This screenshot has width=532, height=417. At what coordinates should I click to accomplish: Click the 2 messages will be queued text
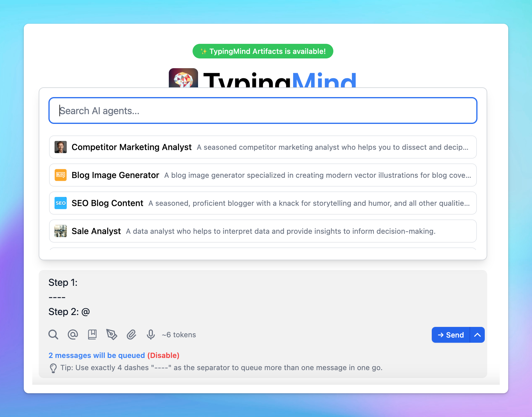97,355
